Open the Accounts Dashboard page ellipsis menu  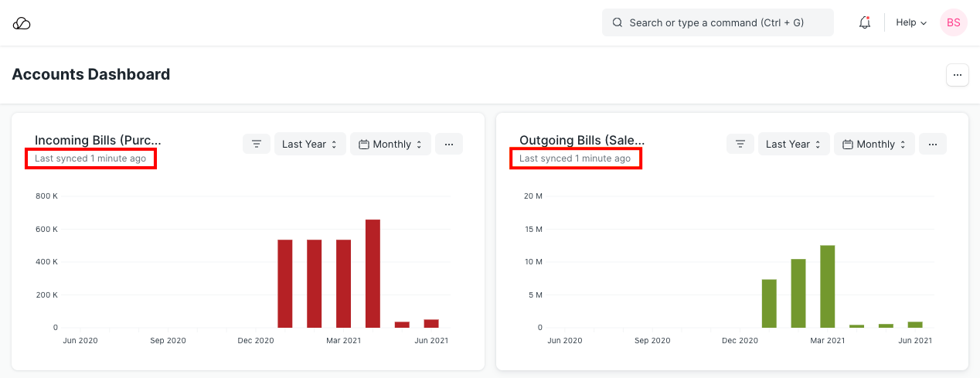[x=957, y=75]
